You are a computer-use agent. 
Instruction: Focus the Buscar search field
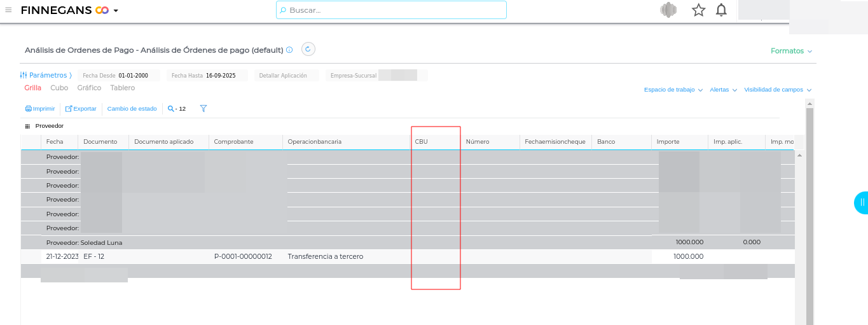click(391, 10)
